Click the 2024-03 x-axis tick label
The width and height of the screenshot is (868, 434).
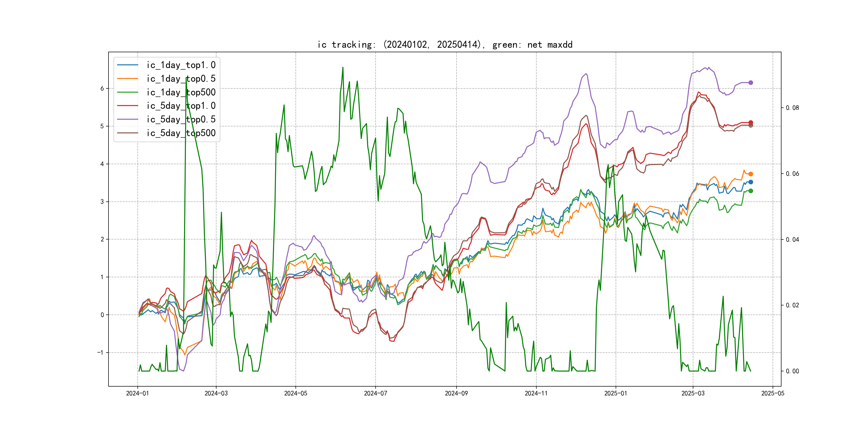point(216,393)
